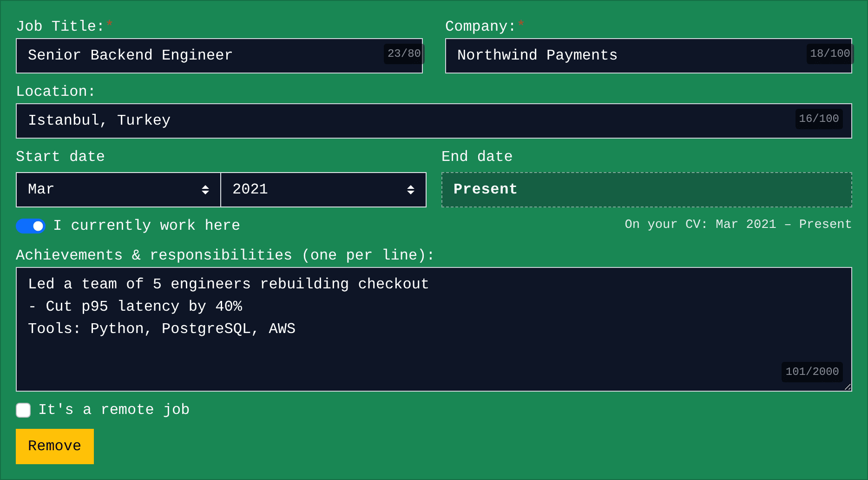
Task: Disable the 'I currently work here' toggle
Action: tap(31, 226)
